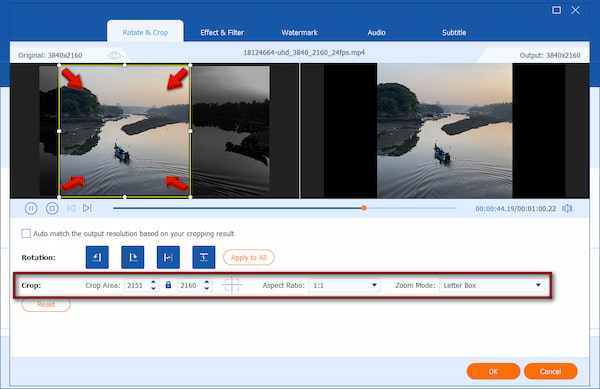Rotate video right 90 degrees
The width and height of the screenshot is (600, 389).
click(x=132, y=257)
